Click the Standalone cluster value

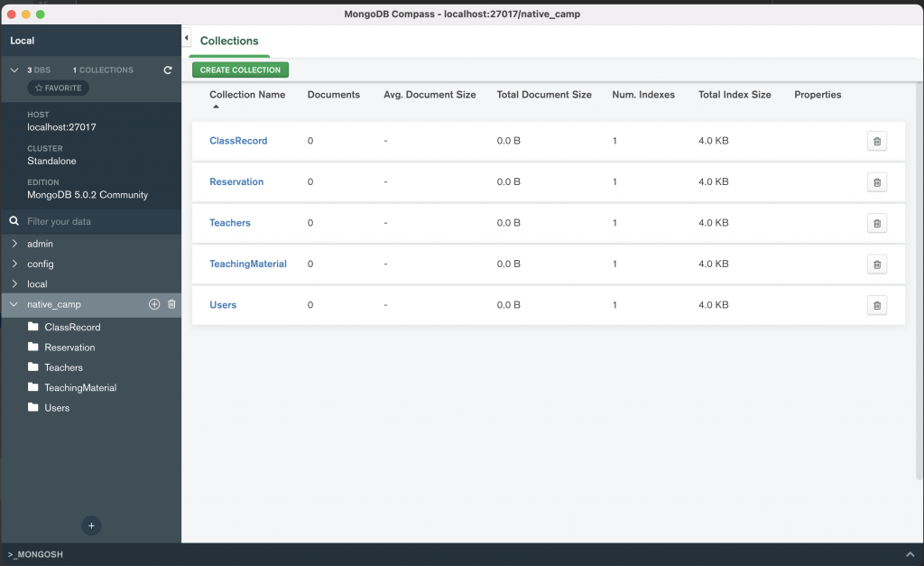click(51, 161)
